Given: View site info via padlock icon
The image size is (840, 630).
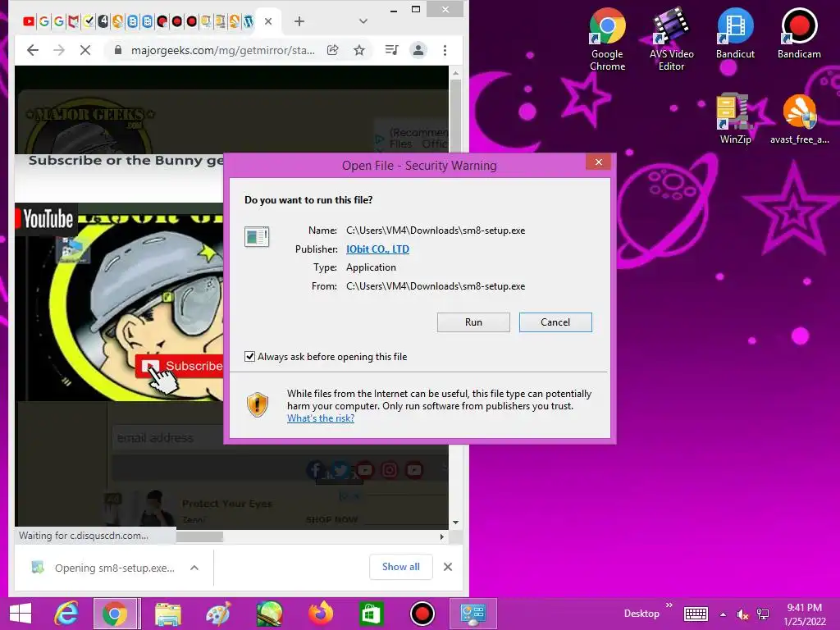Looking at the screenshot, I should (118, 50).
